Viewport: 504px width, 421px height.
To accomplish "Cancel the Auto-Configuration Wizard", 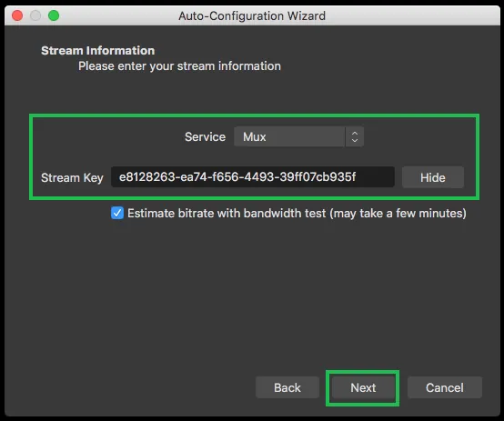I will pyautogui.click(x=445, y=387).
